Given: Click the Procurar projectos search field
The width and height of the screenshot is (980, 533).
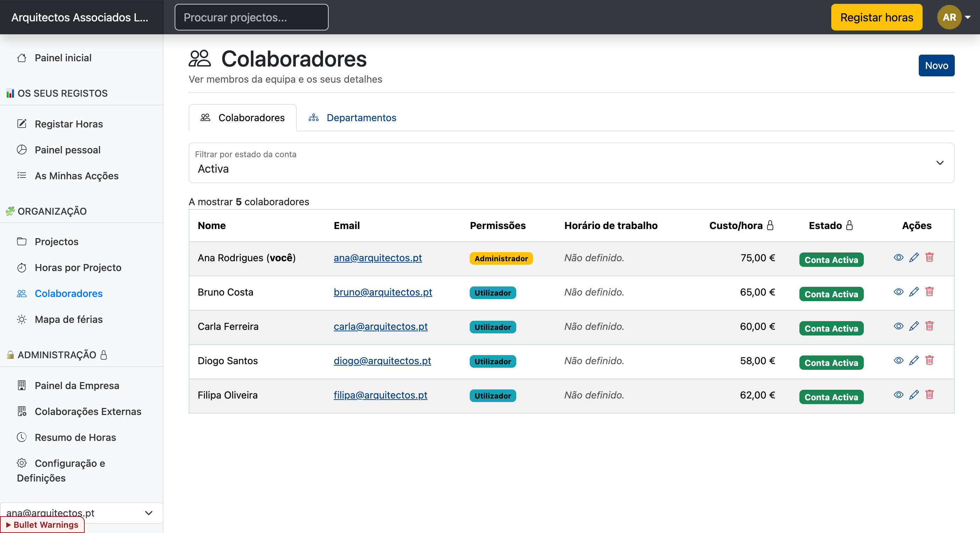Looking at the screenshot, I should pos(251,17).
